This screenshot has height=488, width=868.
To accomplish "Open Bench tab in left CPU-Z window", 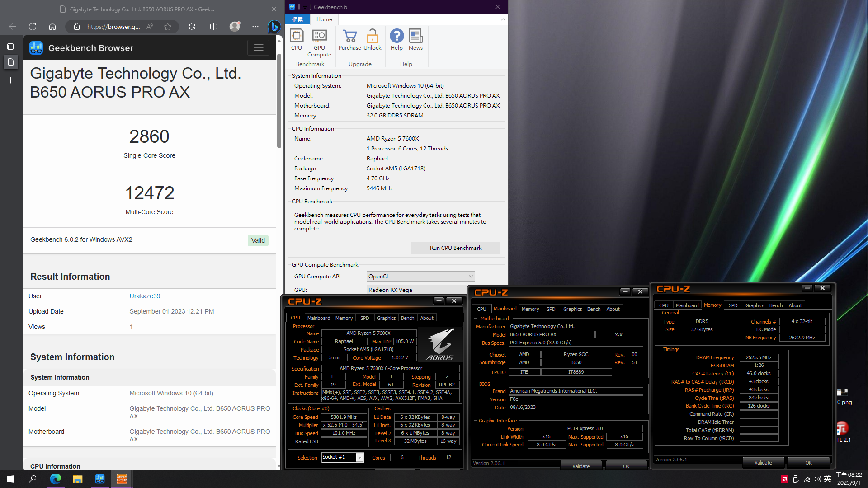I will (x=407, y=318).
